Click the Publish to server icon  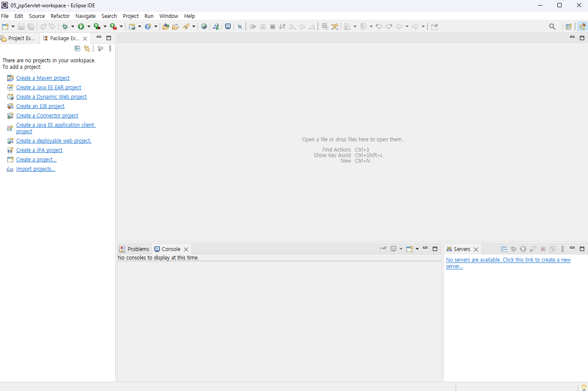click(x=553, y=249)
